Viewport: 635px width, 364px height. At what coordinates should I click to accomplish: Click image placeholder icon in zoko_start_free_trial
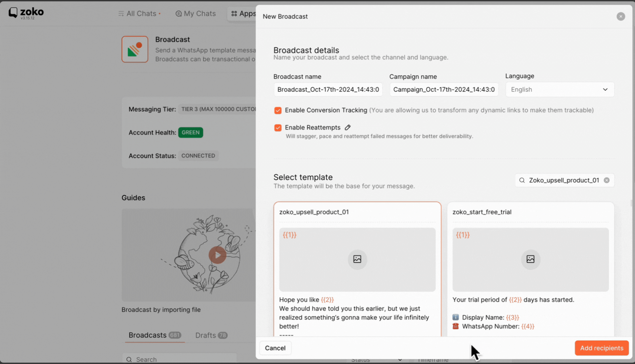pyautogui.click(x=530, y=259)
